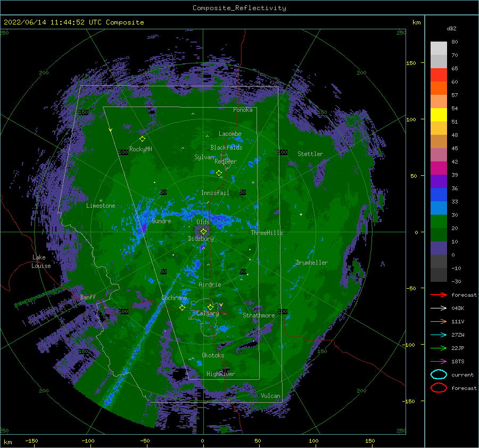
Task: Click the Didsbury label
Action: click(x=201, y=239)
